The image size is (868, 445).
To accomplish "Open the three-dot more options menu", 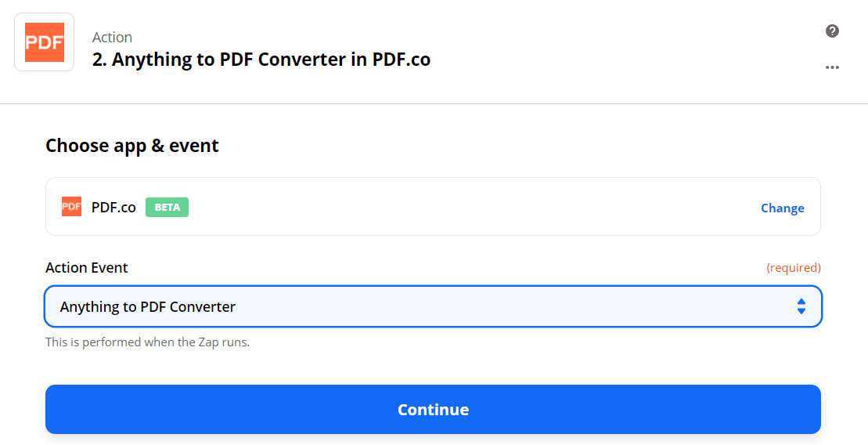I will point(832,67).
